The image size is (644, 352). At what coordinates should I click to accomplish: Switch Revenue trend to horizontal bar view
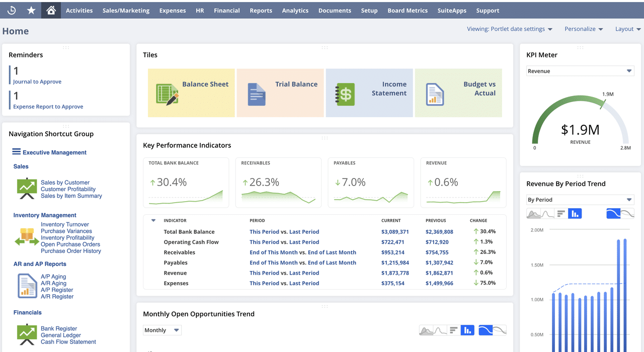point(561,213)
